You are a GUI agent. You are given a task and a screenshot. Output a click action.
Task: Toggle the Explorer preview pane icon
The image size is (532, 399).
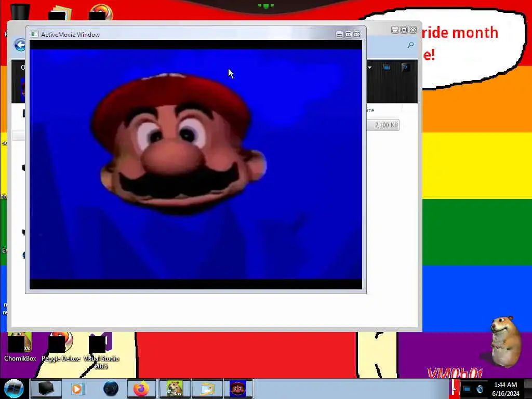(x=387, y=68)
